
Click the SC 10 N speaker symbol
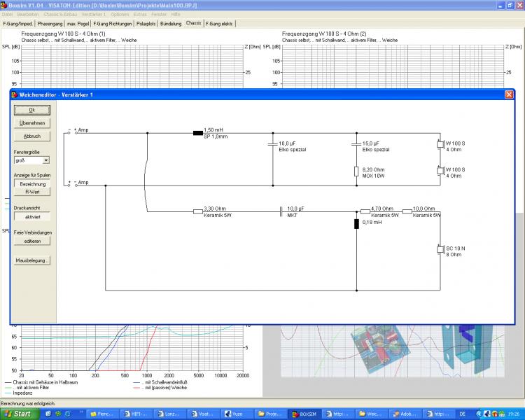[440, 250]
